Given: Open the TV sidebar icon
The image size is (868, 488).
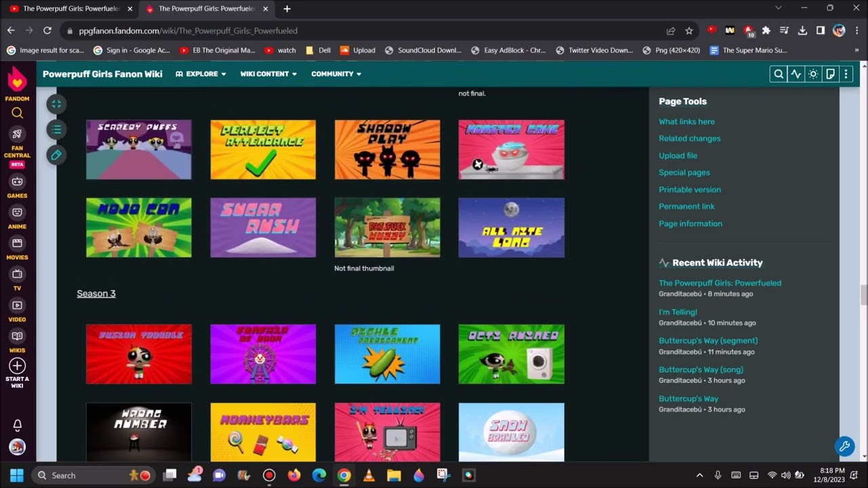Looking at the screenshot, I should coord(18,274).
